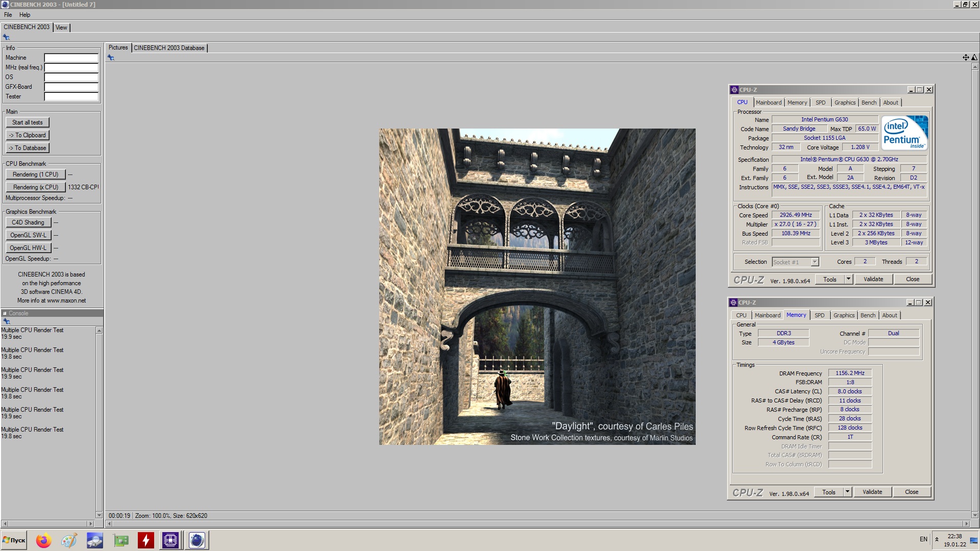The height and width of the screenshot is (551, 980).
Task: Open the CINEBENCH 2003 Database tab
Action: (169, 48)
